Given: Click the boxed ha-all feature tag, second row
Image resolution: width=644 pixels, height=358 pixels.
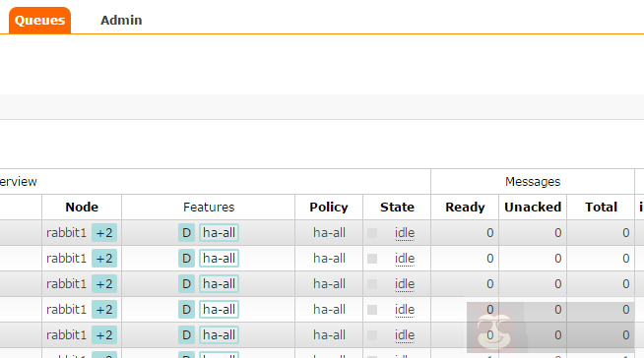Looking at the screenshot, I should pyautogui.click(x=219, y=259).
